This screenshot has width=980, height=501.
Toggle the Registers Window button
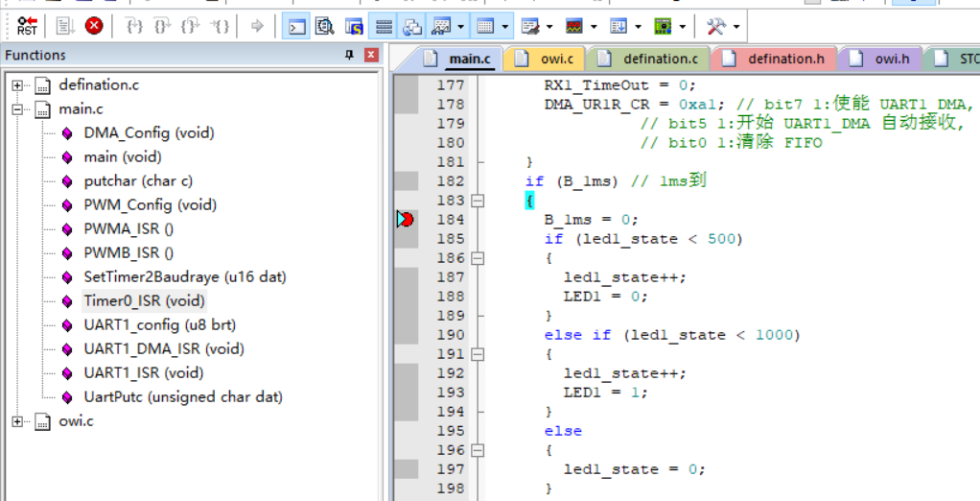(x=384, y=26)
